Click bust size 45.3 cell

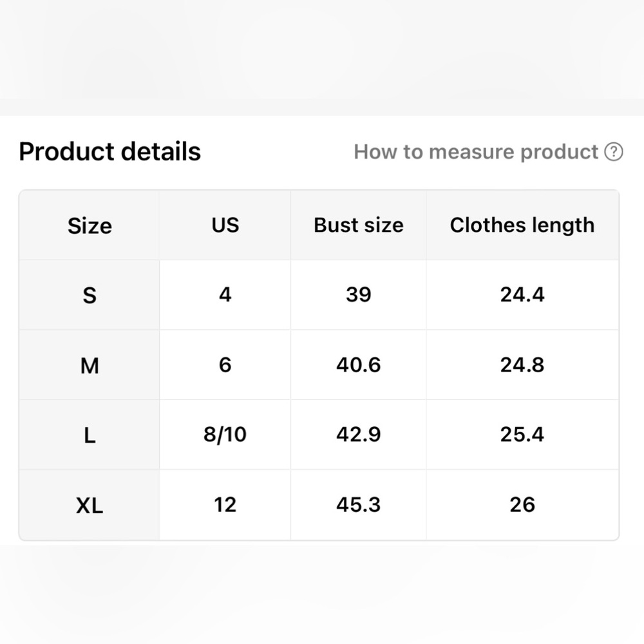click(359, 504)
